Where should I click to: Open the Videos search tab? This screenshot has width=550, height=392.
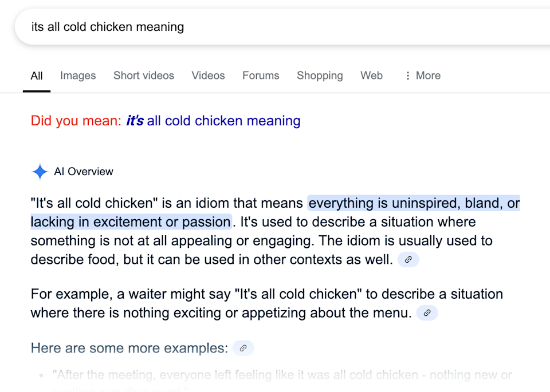click(208, 76)
